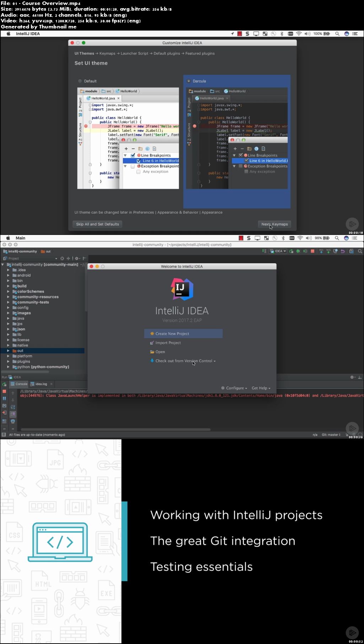Open Check out from Version Control dropdown
This screenshot has width=364, height=644.
click(x=183, y=361)
